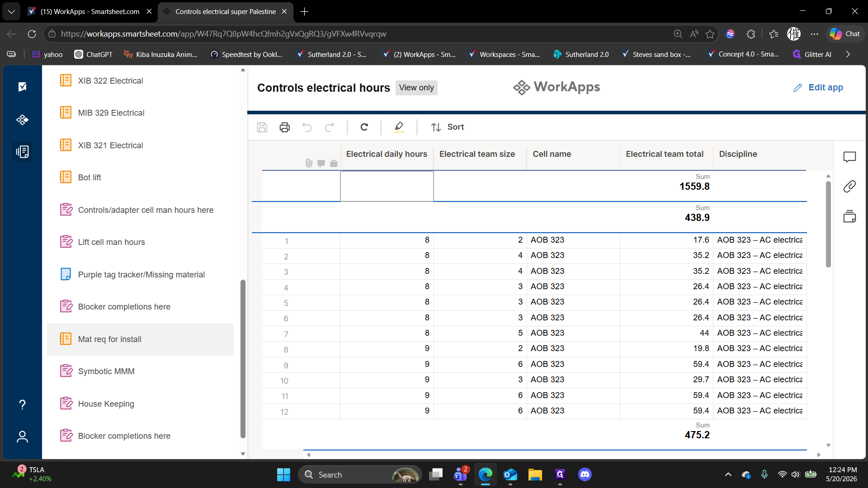Select Electrical daily hours column header
Viewport: 868px width, 488px height.
pyautogui.click(x=387, y=155)
